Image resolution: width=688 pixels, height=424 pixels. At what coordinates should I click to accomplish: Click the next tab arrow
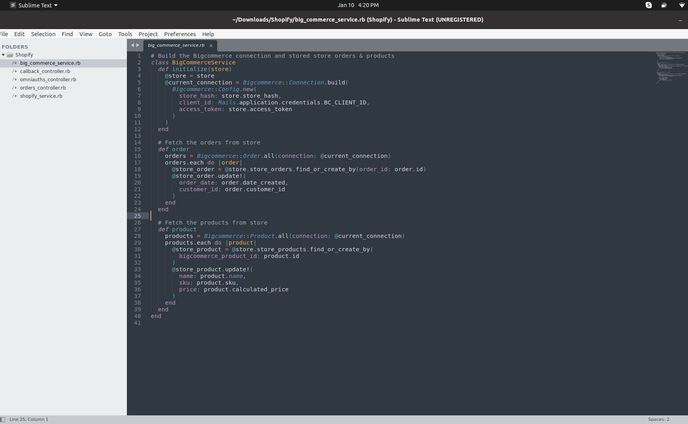click(x=137, y=45)
